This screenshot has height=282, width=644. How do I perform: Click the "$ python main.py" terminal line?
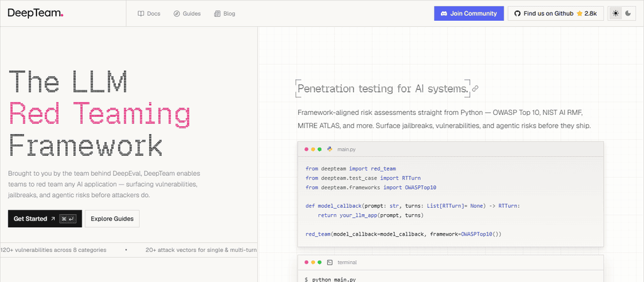[330, 279]
